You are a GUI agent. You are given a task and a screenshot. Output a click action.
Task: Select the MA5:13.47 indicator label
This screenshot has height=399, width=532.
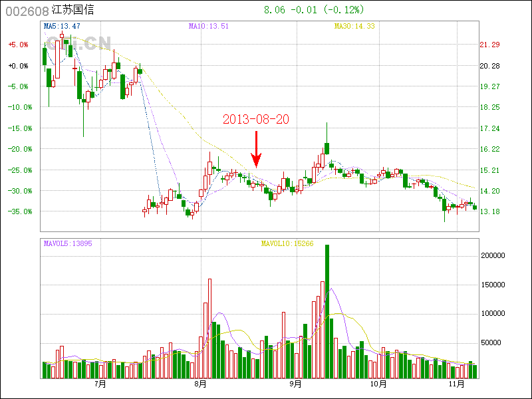62,27
